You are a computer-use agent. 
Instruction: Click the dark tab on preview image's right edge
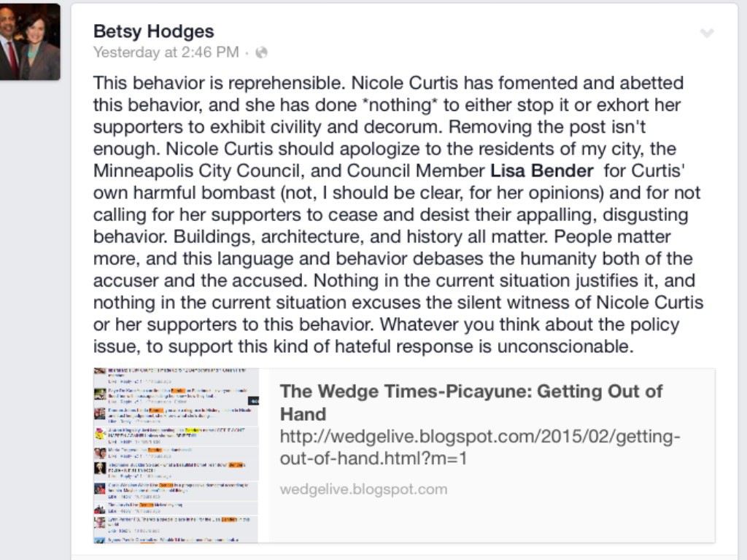(x=254, y=400)
